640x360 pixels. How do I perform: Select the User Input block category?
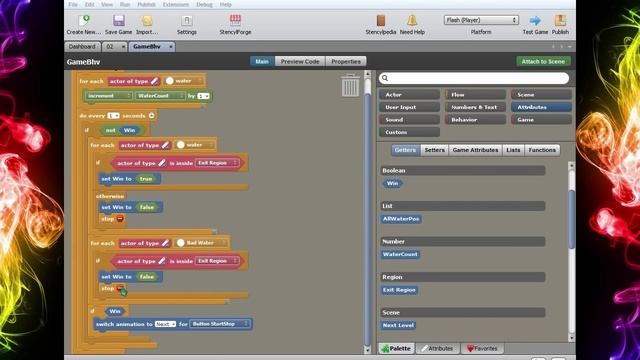pyautogui.click(x=409, y=107)
